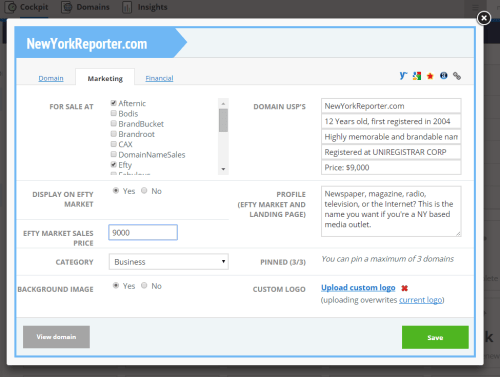
Task: Click the Yahoo search icon
Action: pyautogui.click(x=403, y=76)
